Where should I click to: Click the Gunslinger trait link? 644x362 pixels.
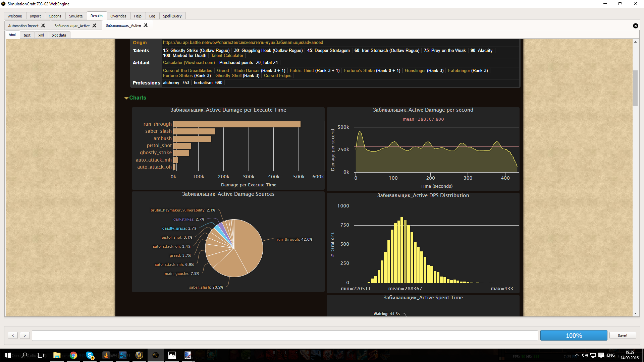click(x=415, y=71)
